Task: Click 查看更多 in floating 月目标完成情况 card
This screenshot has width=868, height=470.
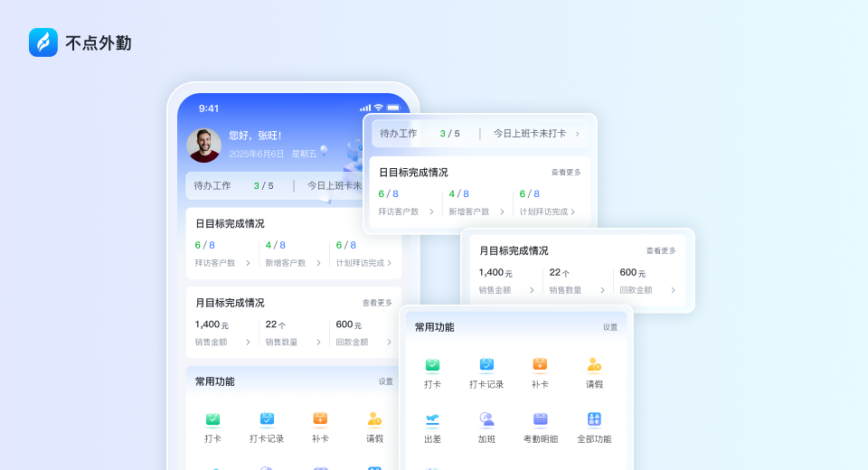Action: coord(661,250)
